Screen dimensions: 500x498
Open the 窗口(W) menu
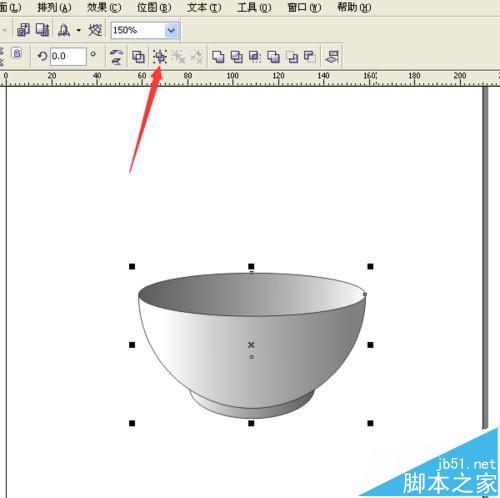(x=304, y=7)
